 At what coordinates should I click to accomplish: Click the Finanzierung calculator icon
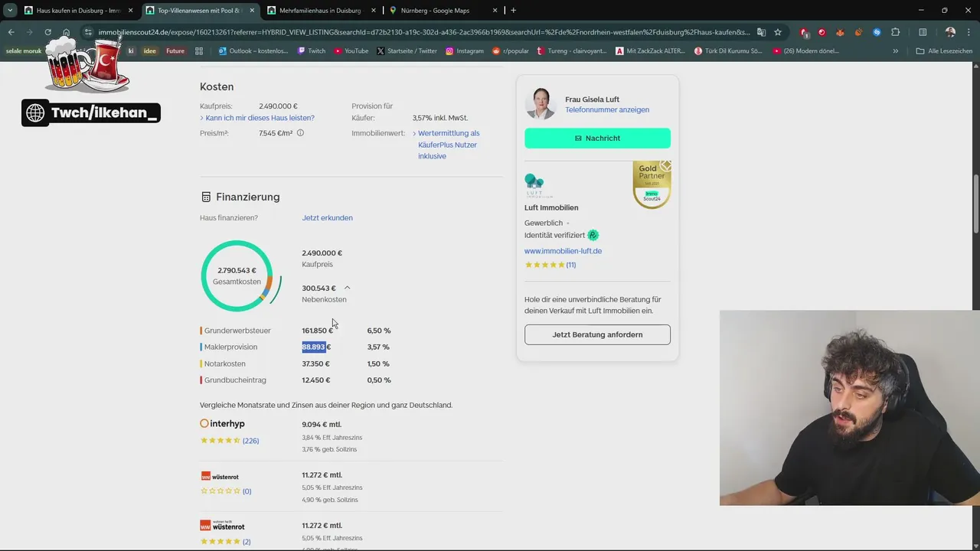click(x=205, y=197)
